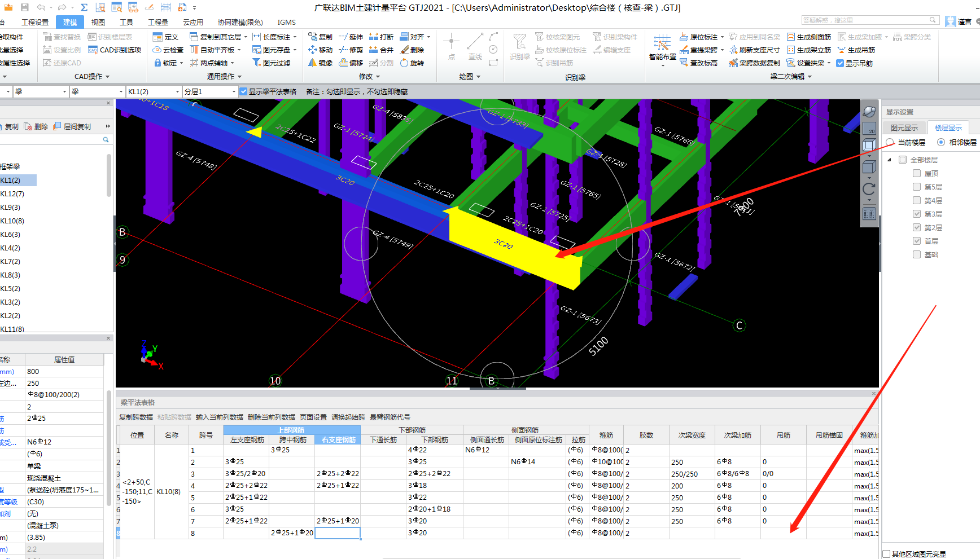Image resolution: width=980 pixels, height=559 pixels.
Task: Click 生成侧面筋 generate side rebar
Action: point(808,37)
